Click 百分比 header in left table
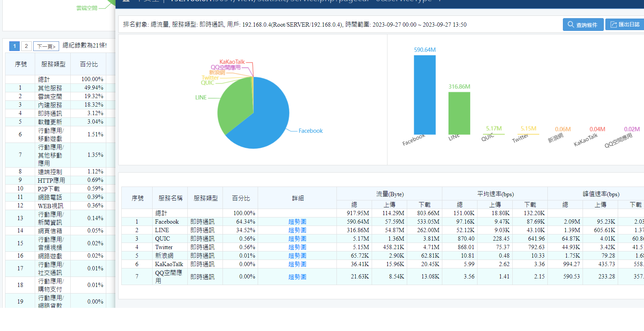 [89, 64]
